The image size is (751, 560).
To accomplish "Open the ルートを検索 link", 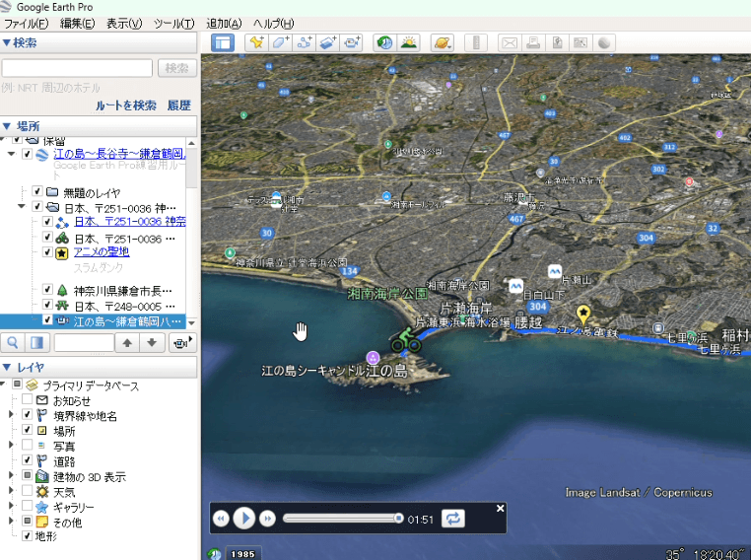I will click(x=126, y=105).
